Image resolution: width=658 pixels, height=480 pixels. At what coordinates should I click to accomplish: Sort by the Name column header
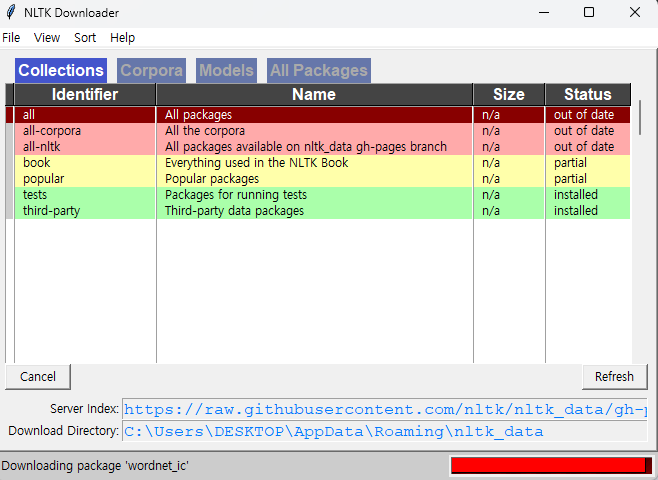(x=314, y=94)
